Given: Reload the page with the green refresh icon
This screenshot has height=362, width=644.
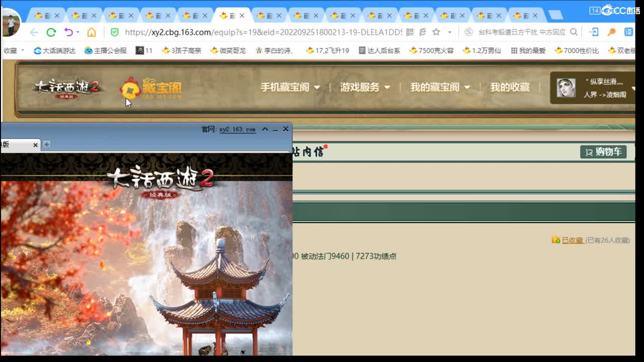Looking at the screenshot, I should click(x=51, y=32).
